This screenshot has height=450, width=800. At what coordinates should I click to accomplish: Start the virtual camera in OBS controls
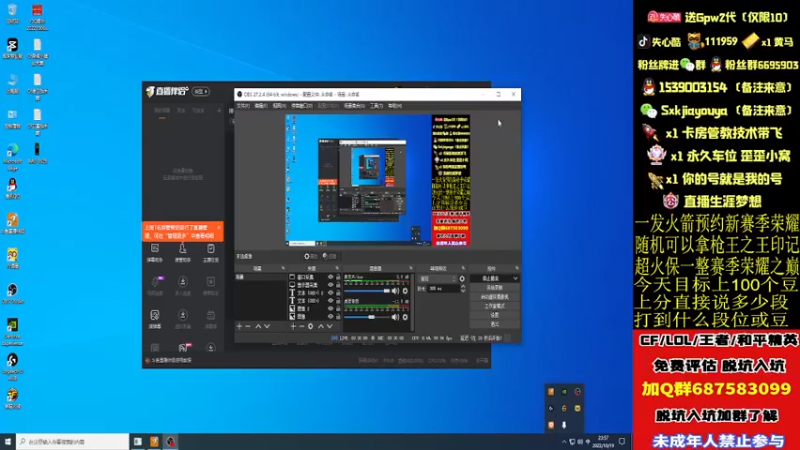tap(494, 297)
